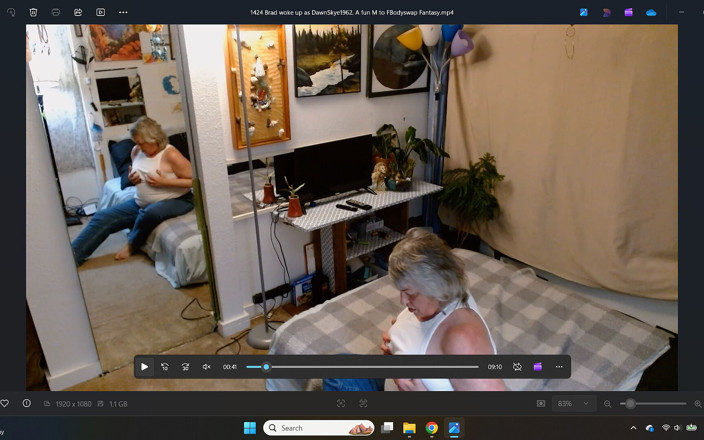Viewport: 704px width, 440px height.
Task: Click the volume tray icon on the taskbar
Action: 678,428
